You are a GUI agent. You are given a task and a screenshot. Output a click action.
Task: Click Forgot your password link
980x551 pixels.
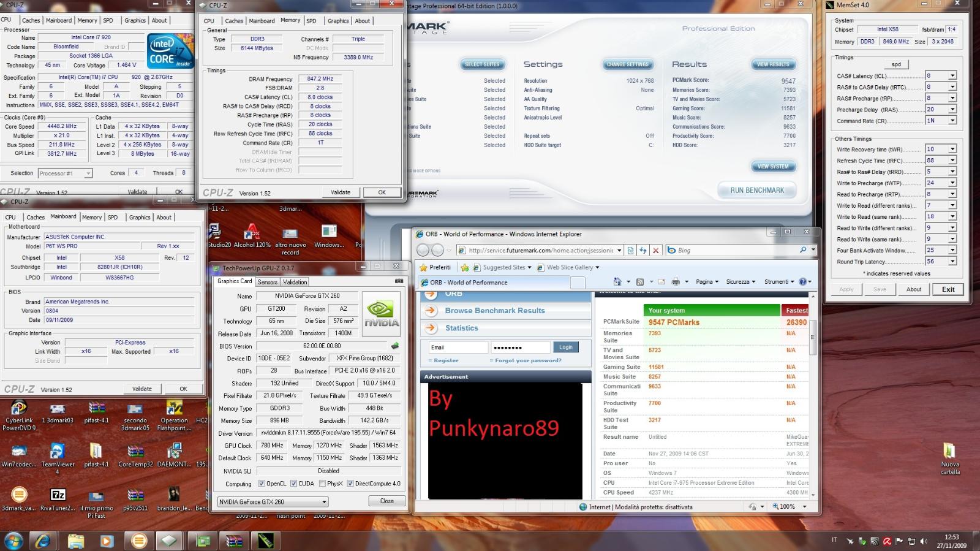point(528,360)
